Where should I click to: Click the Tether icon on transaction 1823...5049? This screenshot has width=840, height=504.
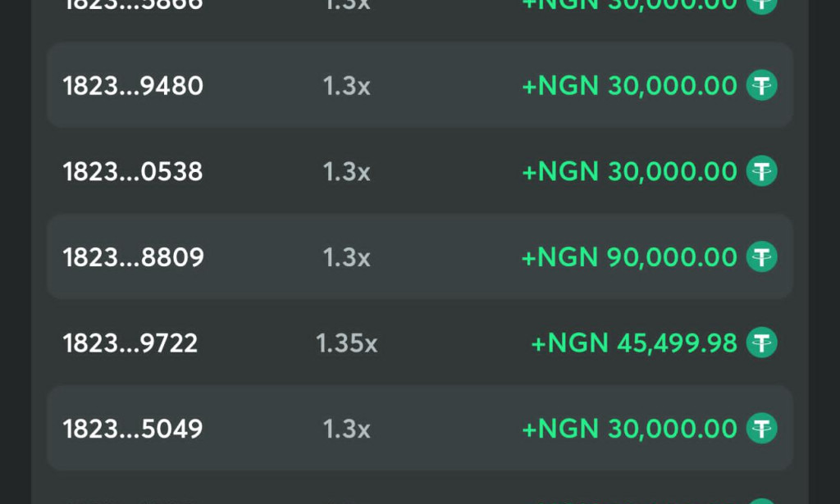tap(761, 429)
